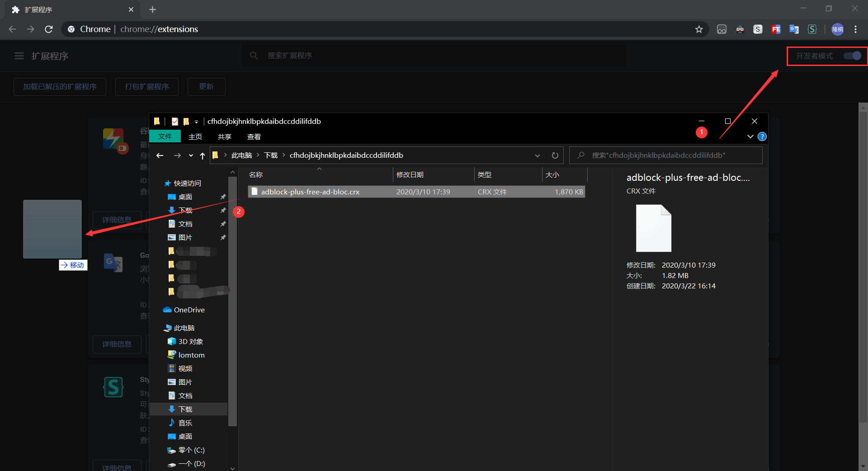Click Downloads breadcrumb in address bar
This screenshot has width=868, height=471.
pyautogui.click(x=271, y=155)
